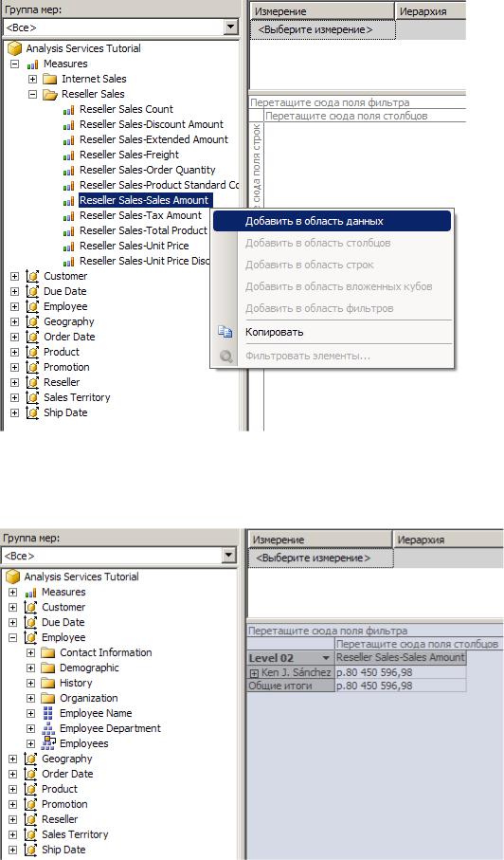Click the Выберите измерение cell below the pivot grid headers
Screen dimensions: 504x860
[321, 558]
